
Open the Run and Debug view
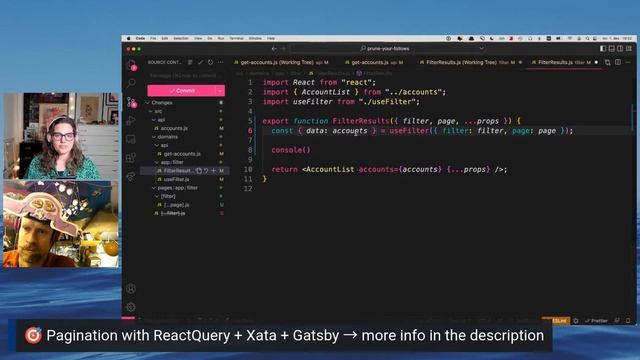131,120
